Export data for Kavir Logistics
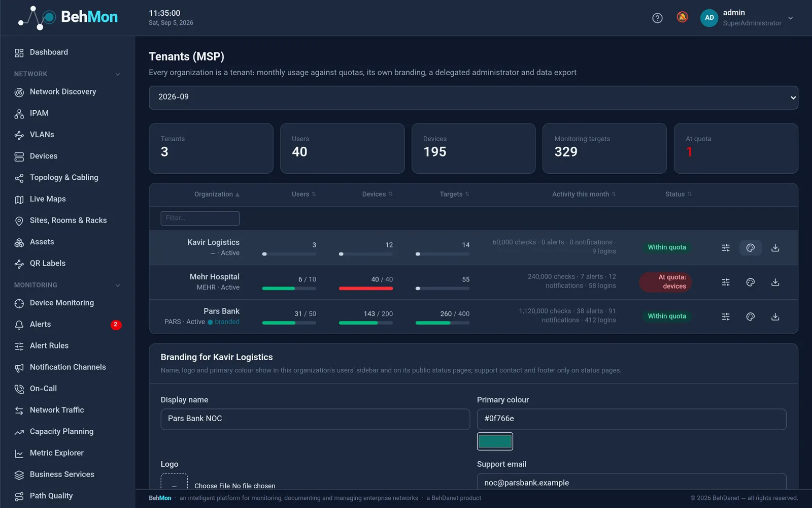The image size is (812, 508). (x=775, y=248)
